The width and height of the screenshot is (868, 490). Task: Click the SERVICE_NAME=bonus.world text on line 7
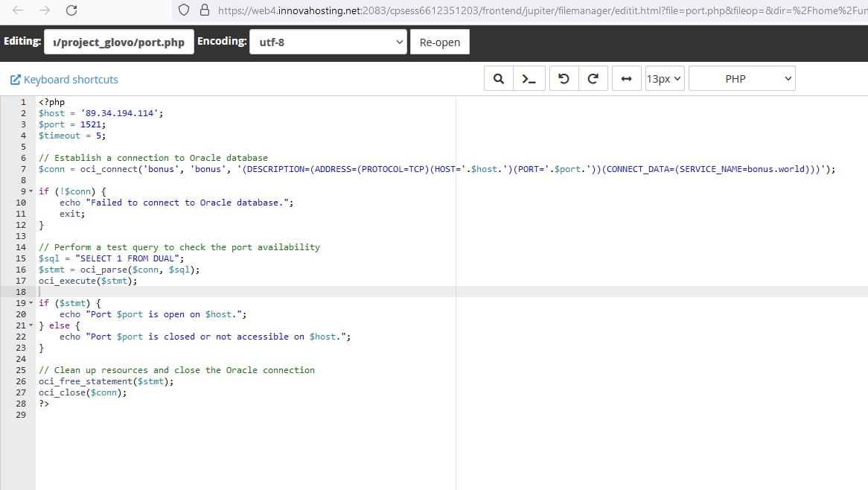point(741,169)
